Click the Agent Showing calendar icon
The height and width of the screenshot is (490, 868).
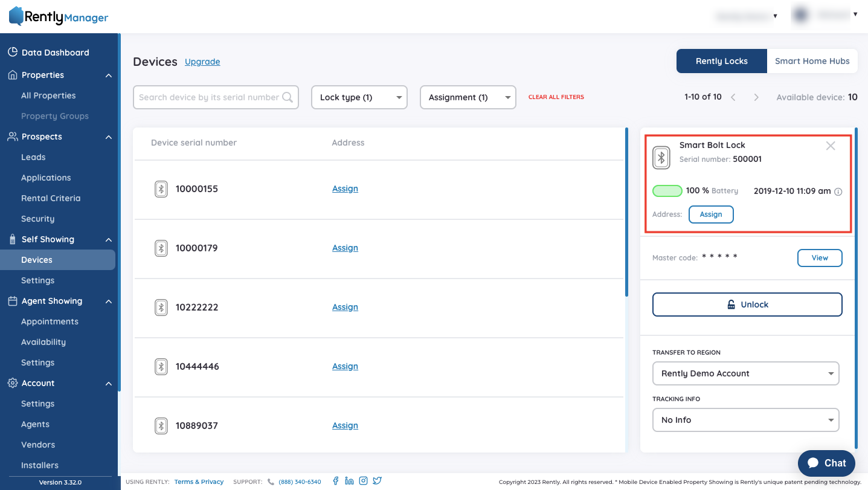click(12, 301)
